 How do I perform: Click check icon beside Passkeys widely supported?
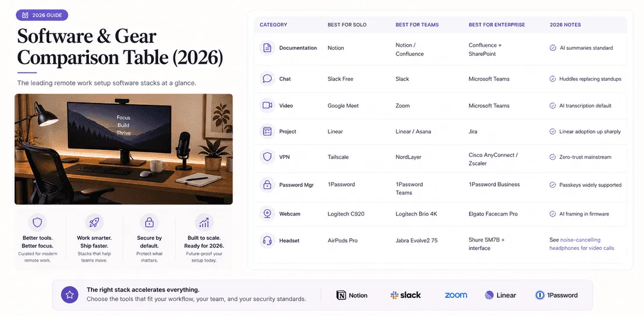point(553,185)
